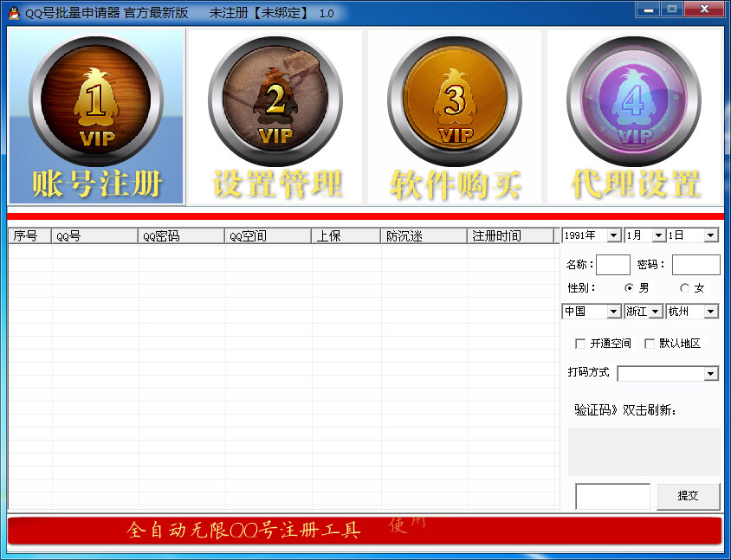Click the 提交 submit button
Screen dimensions: 731x560
point(688,496)
